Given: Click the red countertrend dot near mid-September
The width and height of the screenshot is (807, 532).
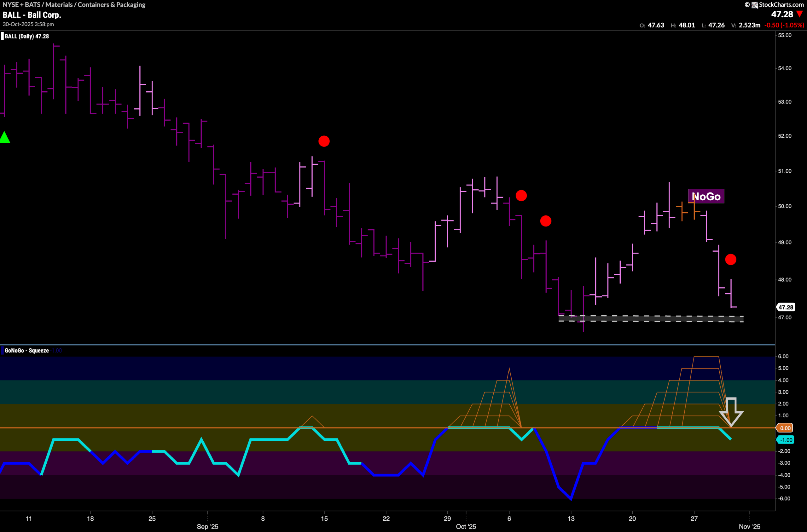Looking at the screenshot, I should pyautogui.click(x=324, y=141).
